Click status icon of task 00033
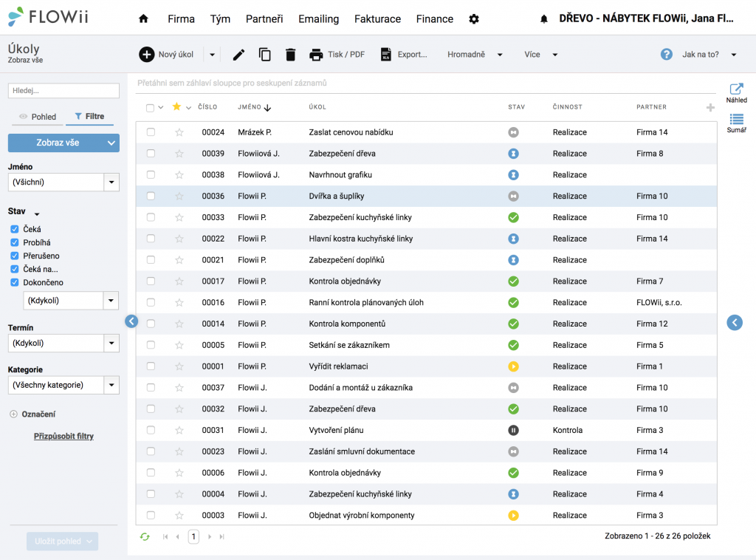756x560 pixels. pyautogui.click(x=514, y=217)
